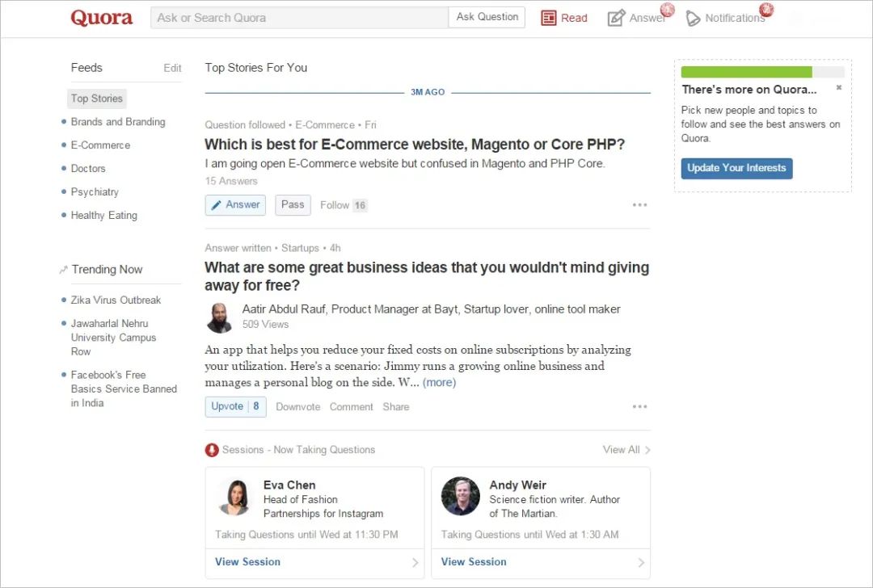Viewport: 873px width, 588px height.
Task: Click View Session for Eva Chen
Action: pos(248,562)
